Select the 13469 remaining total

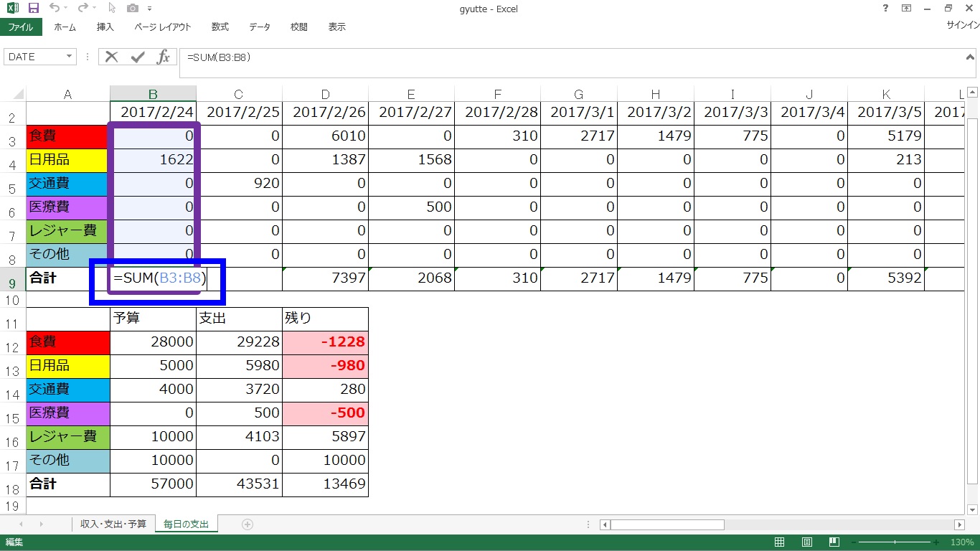click(325, 484)
